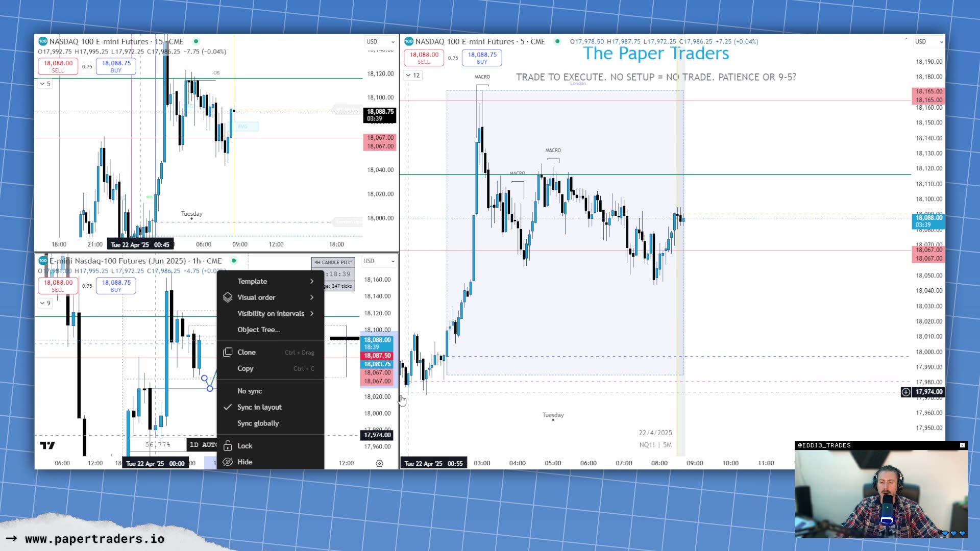The height and width of the screenshot is (551, 980).
Task: Click the symbol logo icon on the 1h chart
Action: click(x=43, y=261)
